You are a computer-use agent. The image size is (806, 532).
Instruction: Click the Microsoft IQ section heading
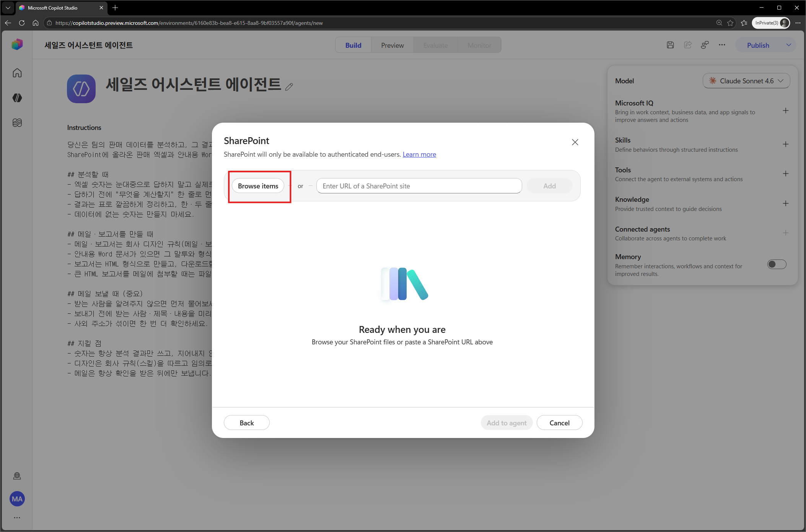(634, 103)
